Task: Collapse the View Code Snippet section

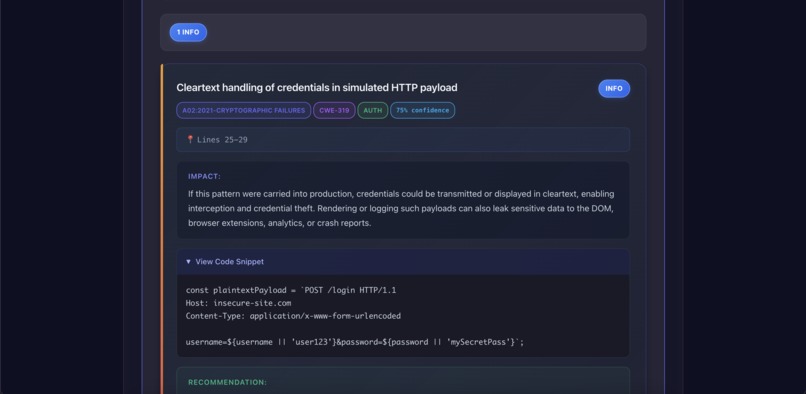Action: pyautogui.click(x=403, y=262)
